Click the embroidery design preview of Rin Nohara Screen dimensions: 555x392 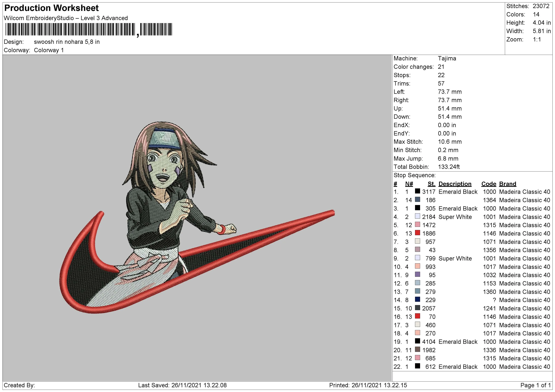point(197,217)
